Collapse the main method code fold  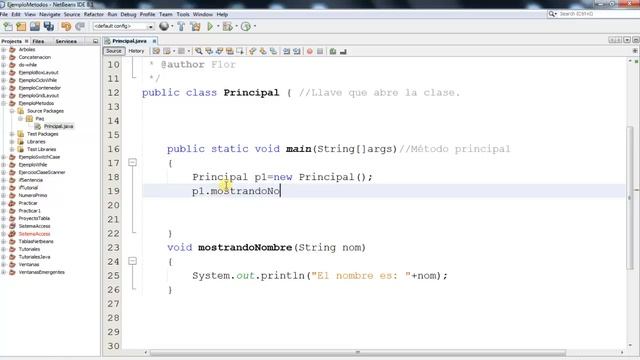132,163
